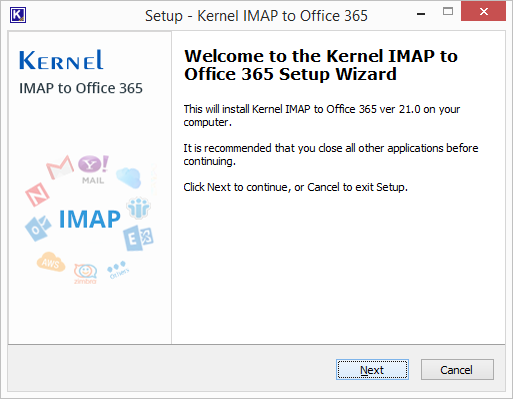
Task: Maximize the setup window
Action: [448, 12]
